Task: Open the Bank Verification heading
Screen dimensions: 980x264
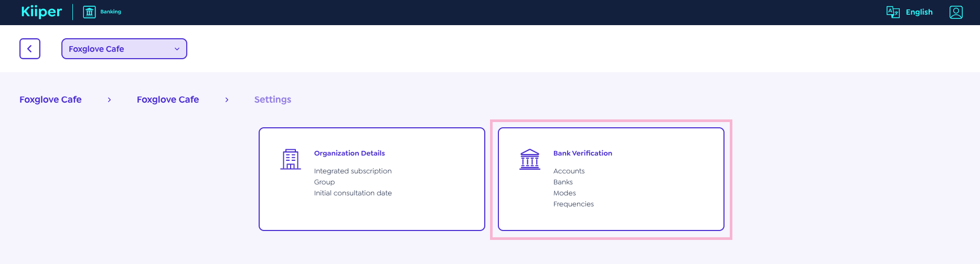Action: coord(582,153)
